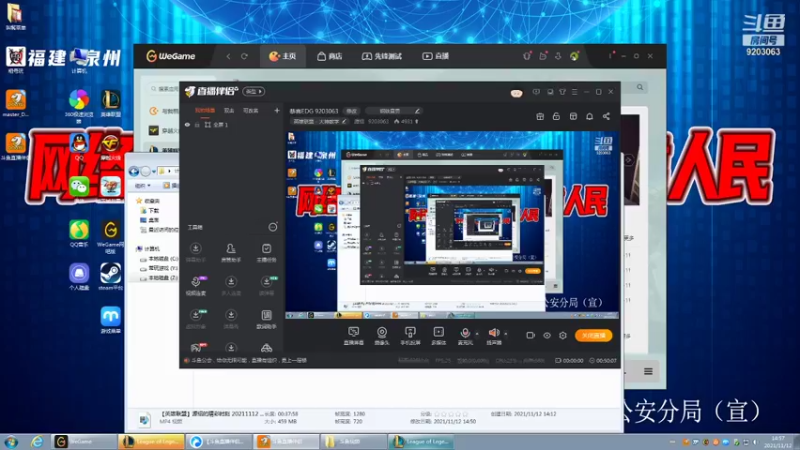
Task: Edit the game category with pencil icon
Action: tap(344, 121)
